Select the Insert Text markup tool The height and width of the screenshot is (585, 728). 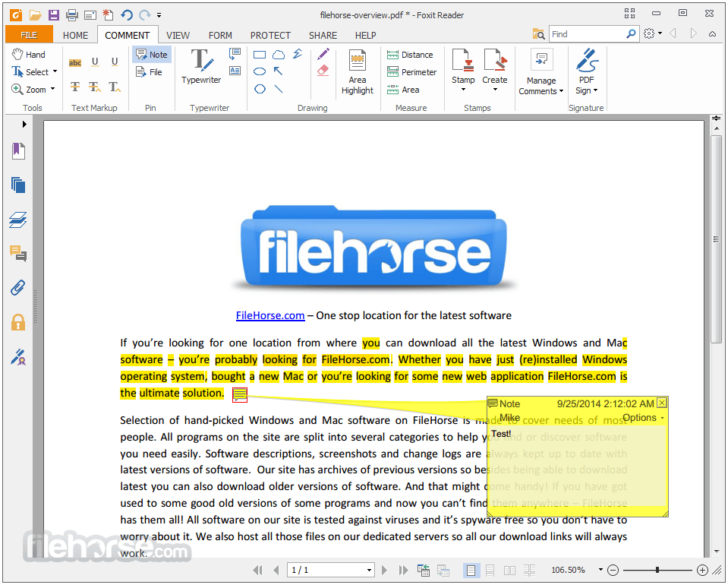click(x=115, y=87)
